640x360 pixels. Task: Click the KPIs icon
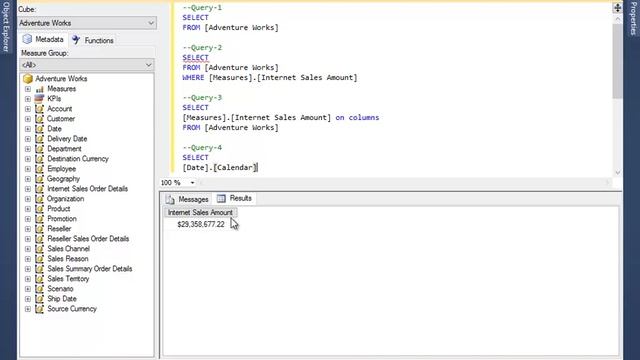39,99
